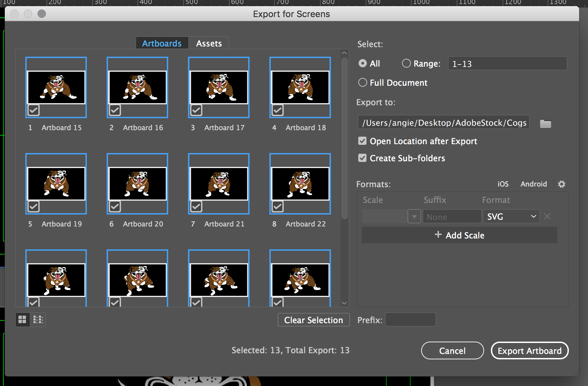Viewport: 588px width, 386px height.
Task: Open the Scale dropdown arrow
Action: click(x=414, y=217)
